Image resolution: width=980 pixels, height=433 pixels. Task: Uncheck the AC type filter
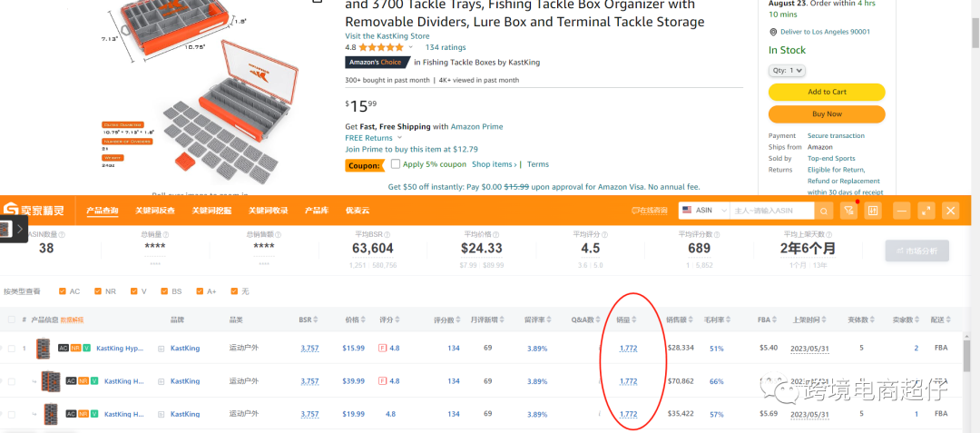(x=63, y=291)
